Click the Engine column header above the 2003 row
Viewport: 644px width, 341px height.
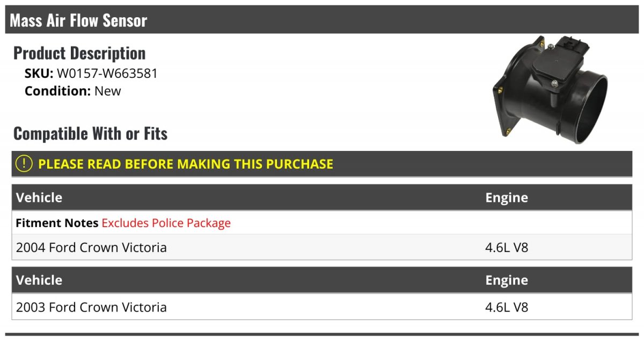click(x=507, y=280)
